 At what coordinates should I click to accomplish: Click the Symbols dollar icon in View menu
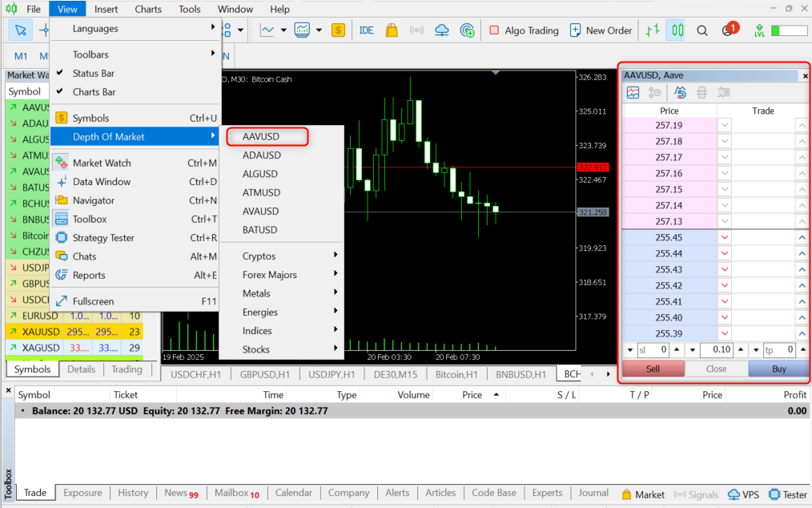pyautogui.click(x=61, y=119)
